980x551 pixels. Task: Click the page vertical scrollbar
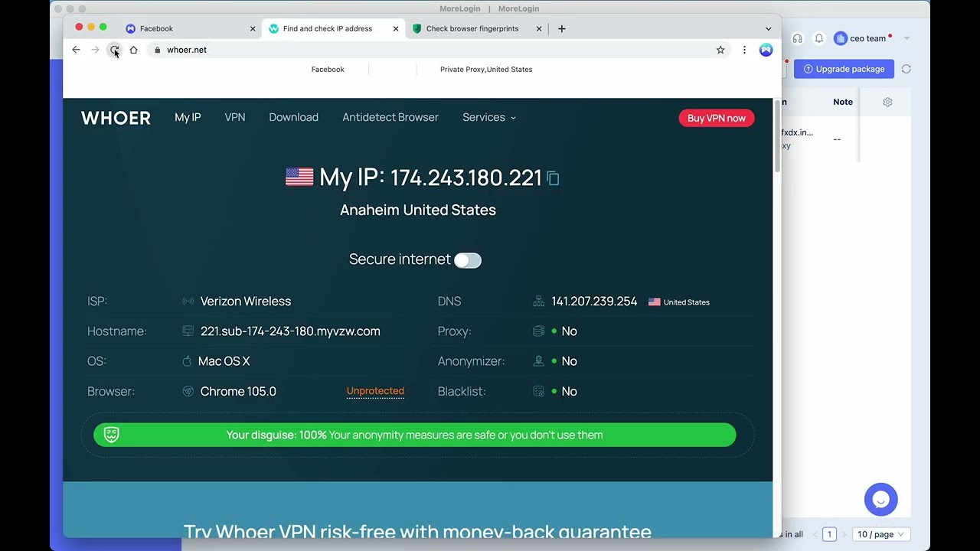coord(777,135)
